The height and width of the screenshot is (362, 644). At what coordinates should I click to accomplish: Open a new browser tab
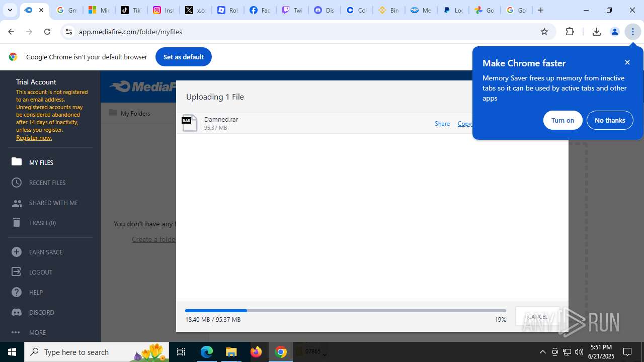pyautogui.click(x=541, y=10)
